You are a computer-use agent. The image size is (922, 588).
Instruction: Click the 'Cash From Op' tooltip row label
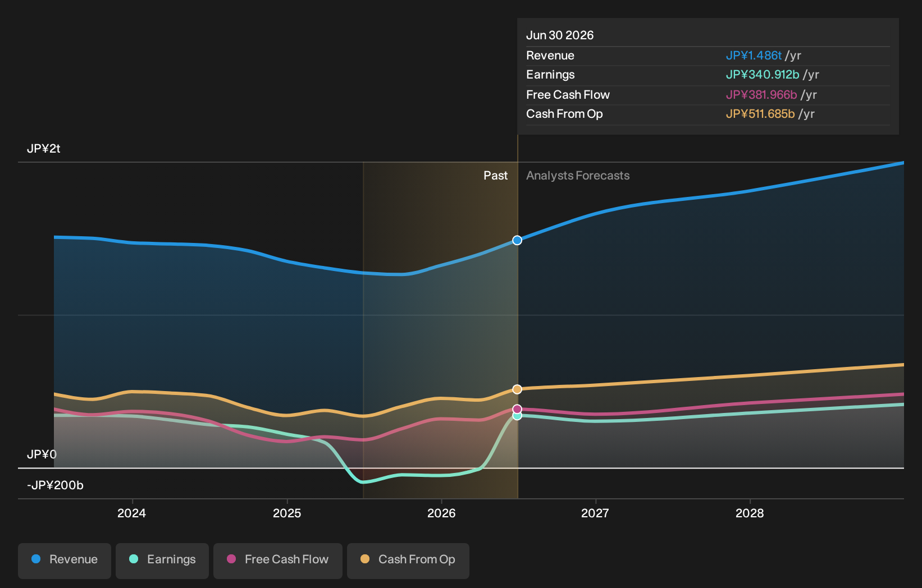click(564, 114)
